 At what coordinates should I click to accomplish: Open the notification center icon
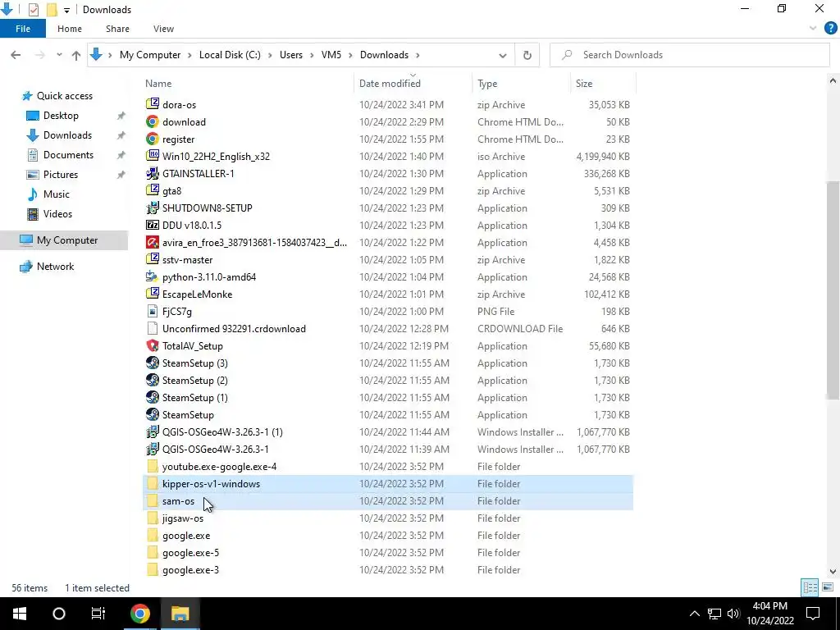coord(813,614)
